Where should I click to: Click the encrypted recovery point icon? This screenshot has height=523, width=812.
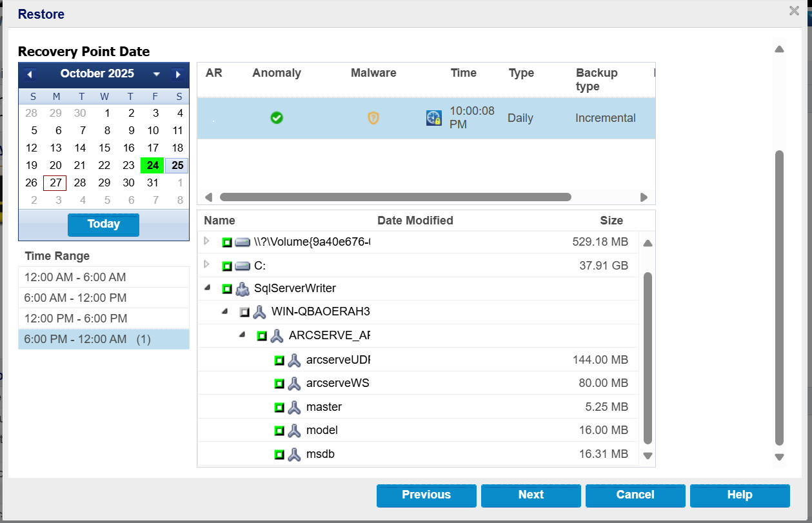click(x=434, y=118)
